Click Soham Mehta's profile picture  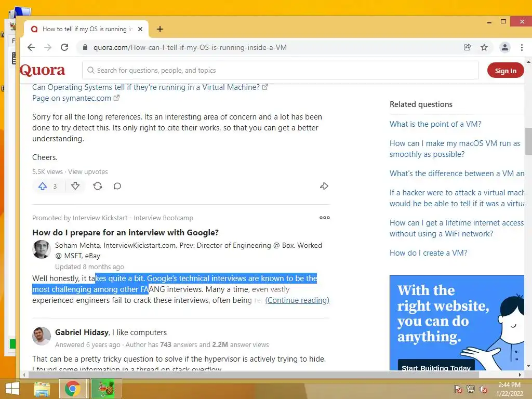(x=42, y=249)
